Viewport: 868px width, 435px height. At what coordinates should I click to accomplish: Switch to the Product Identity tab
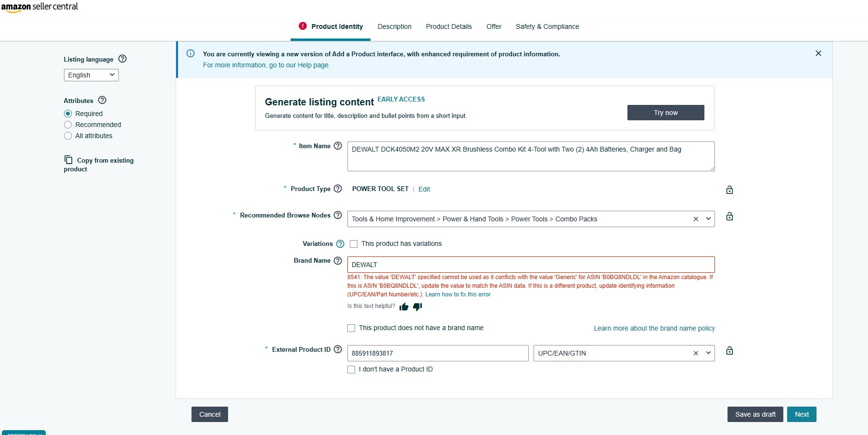click(331, 26)
